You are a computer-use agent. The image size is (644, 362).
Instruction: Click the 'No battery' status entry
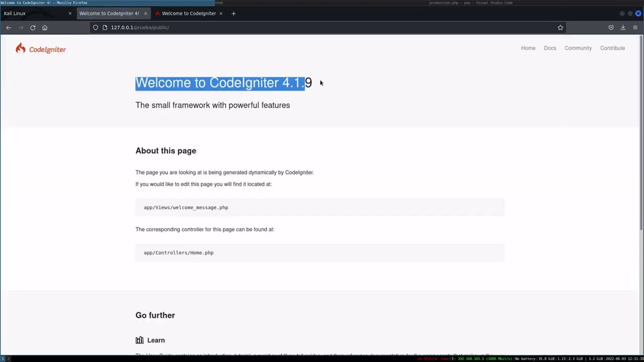pos(525,358)
